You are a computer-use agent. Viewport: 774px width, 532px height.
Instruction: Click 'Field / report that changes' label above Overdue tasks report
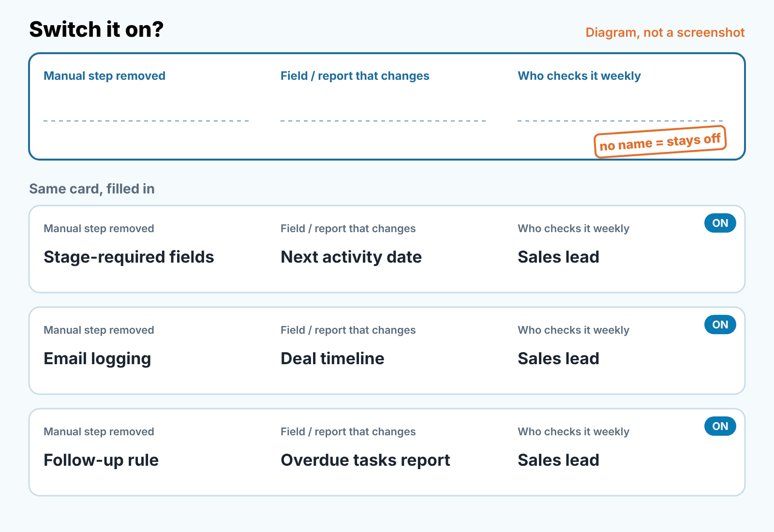pyautogui.click(x=348, y=431)
